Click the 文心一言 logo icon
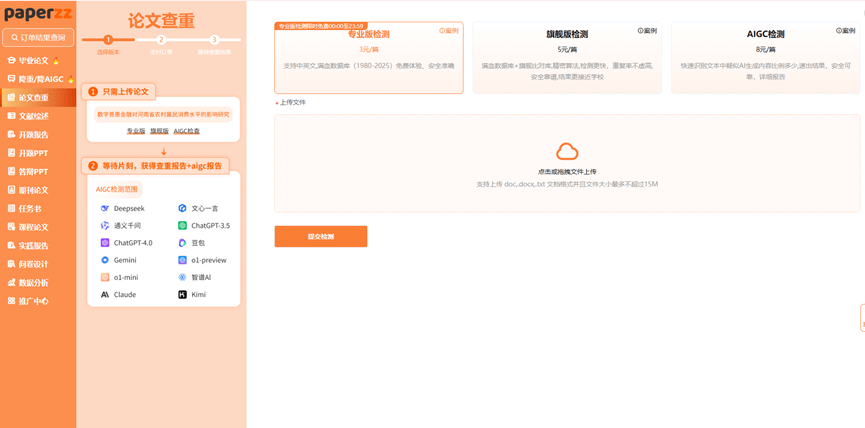 pos(183,208)
